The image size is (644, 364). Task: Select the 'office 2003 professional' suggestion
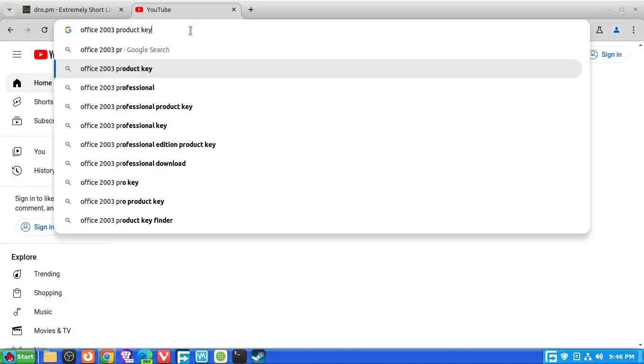click(318, 88)
